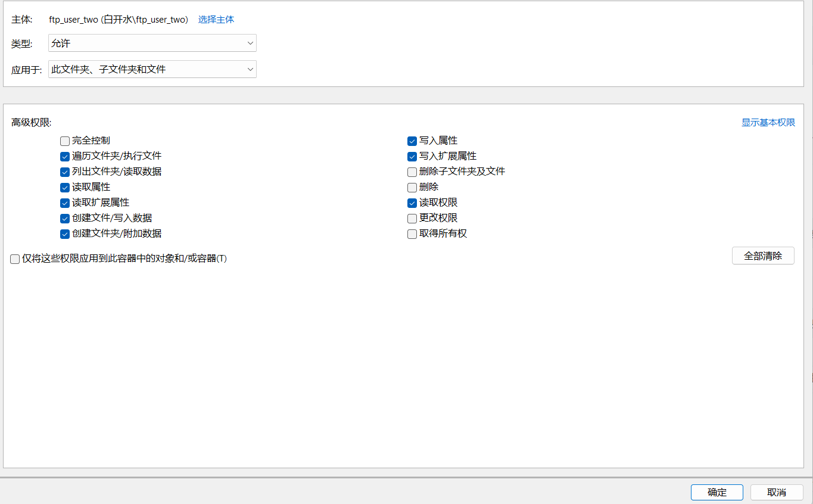Enable 删除子文件夹及文件 permission

pos(412,172)
